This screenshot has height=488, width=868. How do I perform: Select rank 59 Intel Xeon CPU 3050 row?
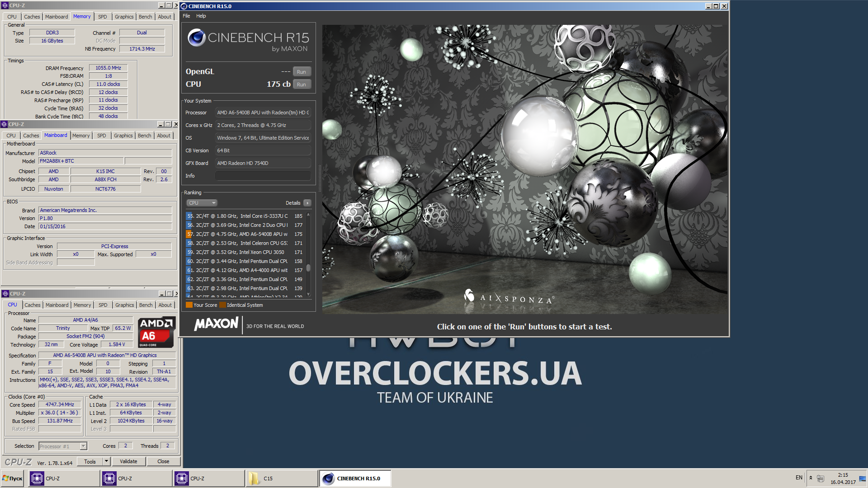point(245,252)
